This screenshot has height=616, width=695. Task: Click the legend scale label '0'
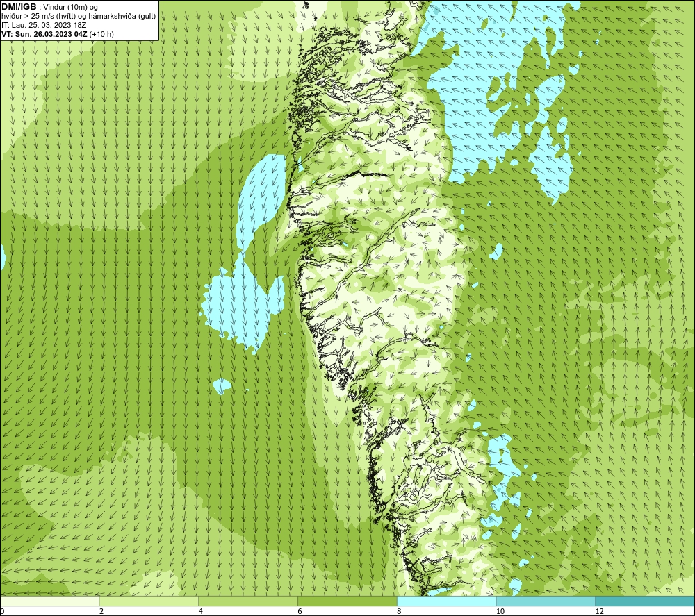(x=2, y=611)
